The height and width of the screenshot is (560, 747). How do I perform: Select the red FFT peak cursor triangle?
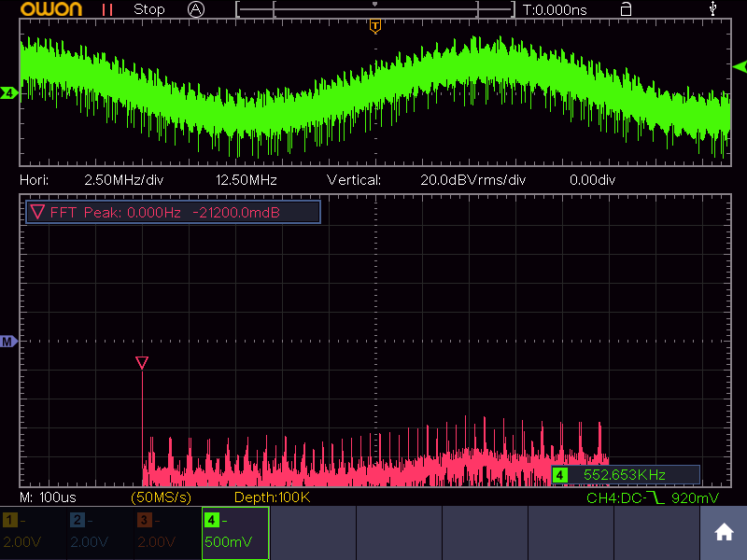tap(142, 362)
